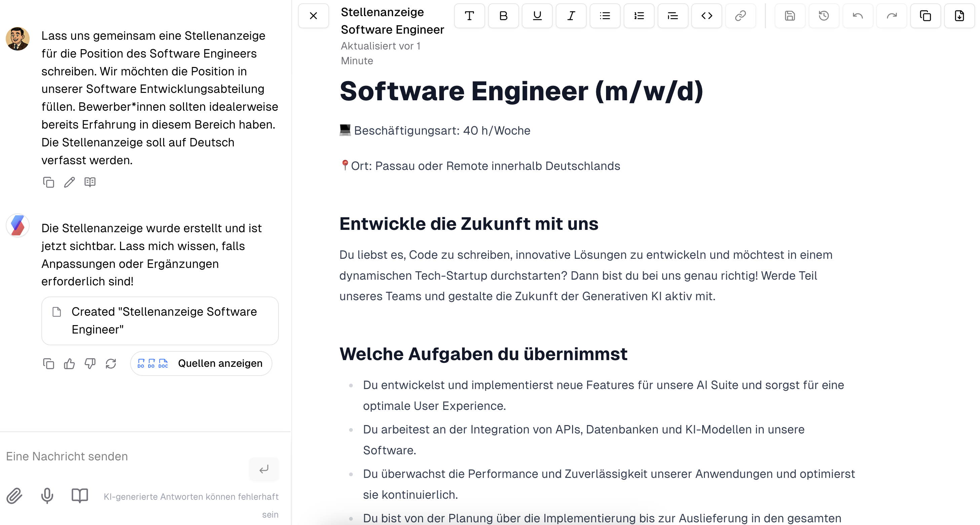This screenshot has width=980, height=525.
Task: Regenerate the AI response
Action: coord(111,363)
